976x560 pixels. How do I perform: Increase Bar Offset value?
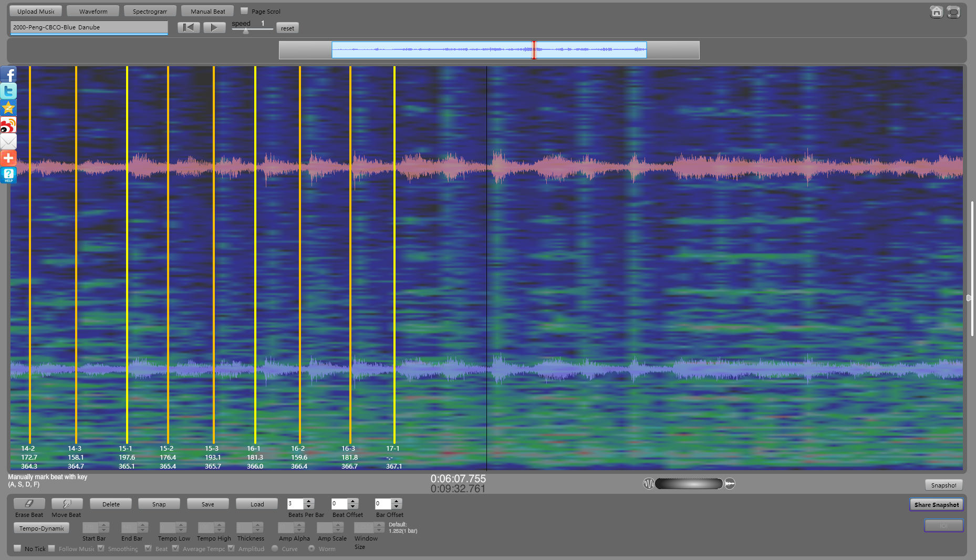[397, 501]
